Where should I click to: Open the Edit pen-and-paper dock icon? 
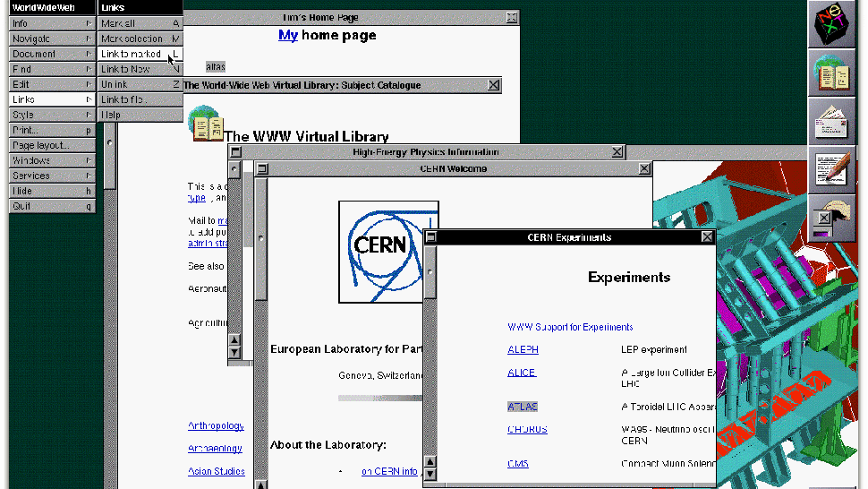coord(831,170)
